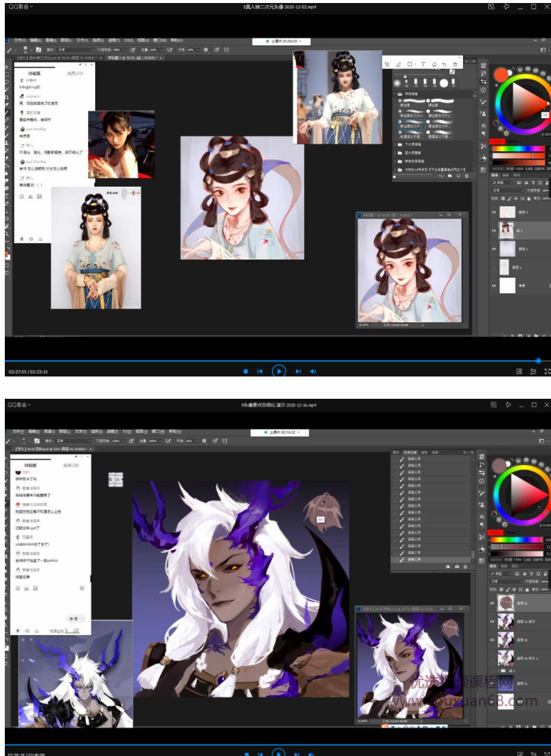Switch to the 成员(26) members tab
Viewport: 551px width, 756px height.
tap(71, 465)
